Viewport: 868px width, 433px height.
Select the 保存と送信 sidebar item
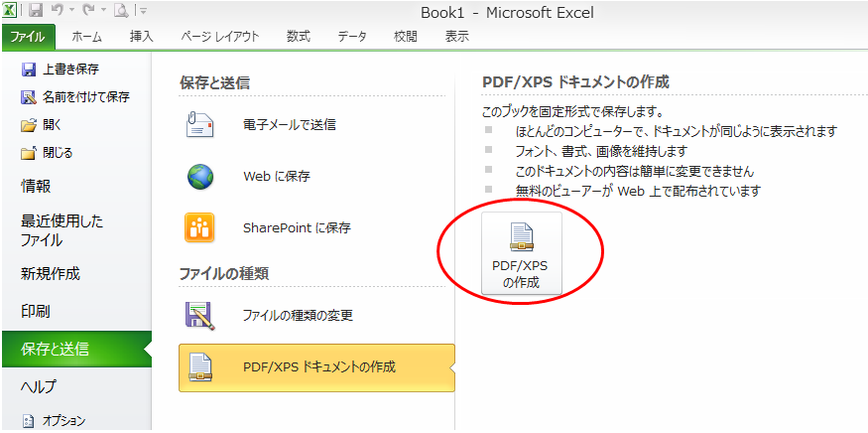(x=76, y=349)
